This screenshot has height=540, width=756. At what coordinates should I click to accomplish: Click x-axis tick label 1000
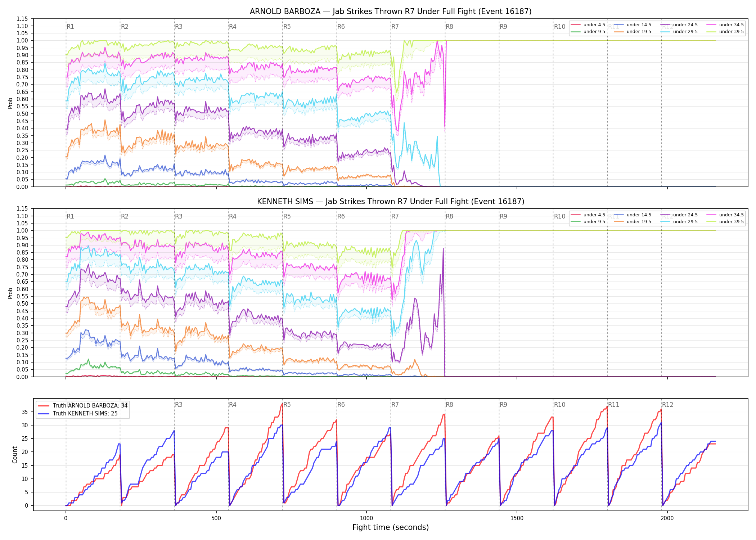click(366, 518)
